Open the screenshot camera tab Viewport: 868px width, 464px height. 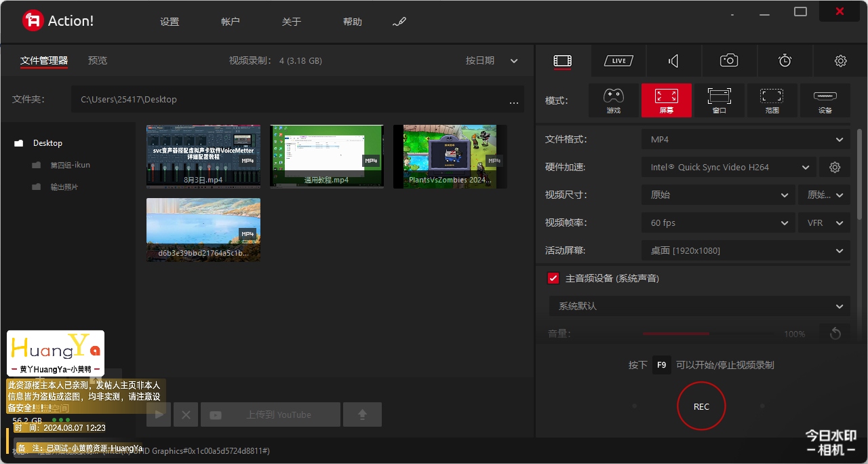click(729, 61)
